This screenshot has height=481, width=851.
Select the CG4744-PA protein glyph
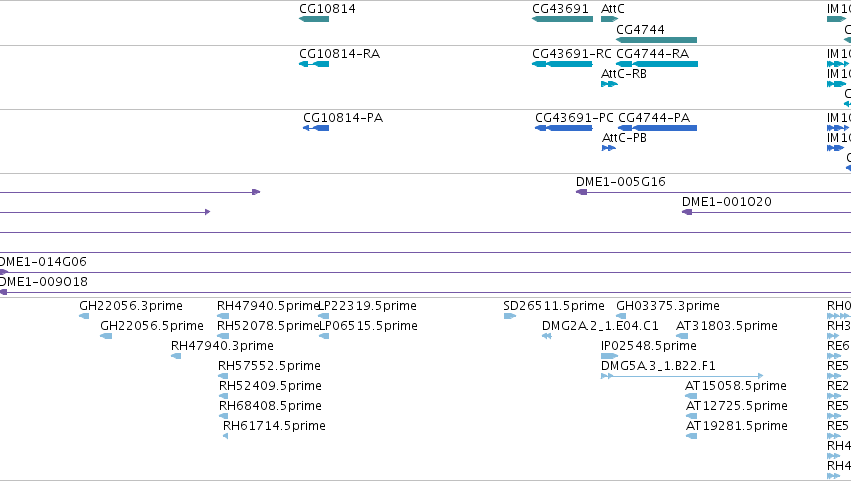(657, 128)
